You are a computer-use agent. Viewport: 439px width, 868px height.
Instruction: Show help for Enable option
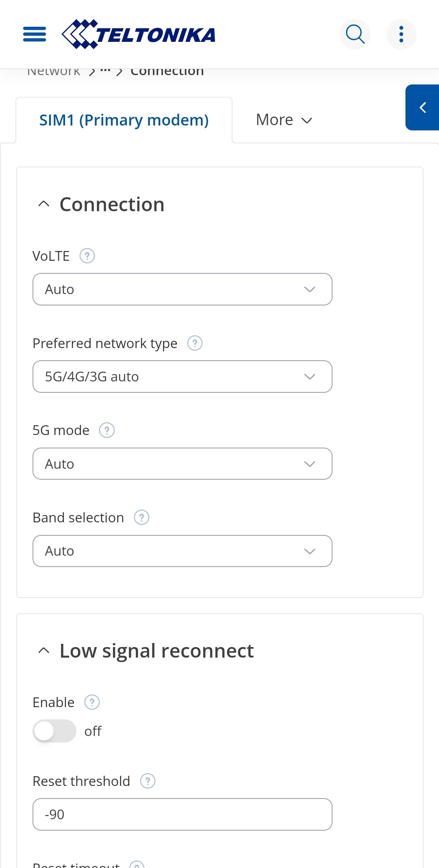pyautogui.click(x=92, y=702)
